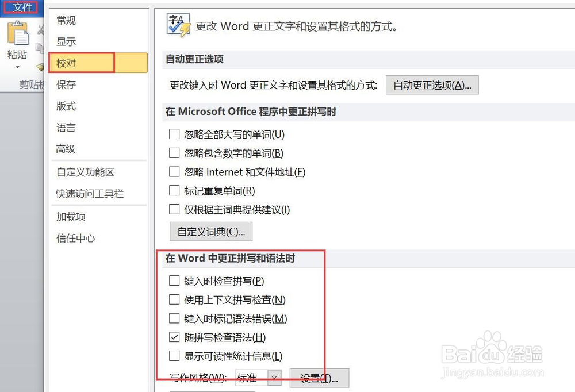
Task: Open the 文件 tab
Action: point(21,7)
